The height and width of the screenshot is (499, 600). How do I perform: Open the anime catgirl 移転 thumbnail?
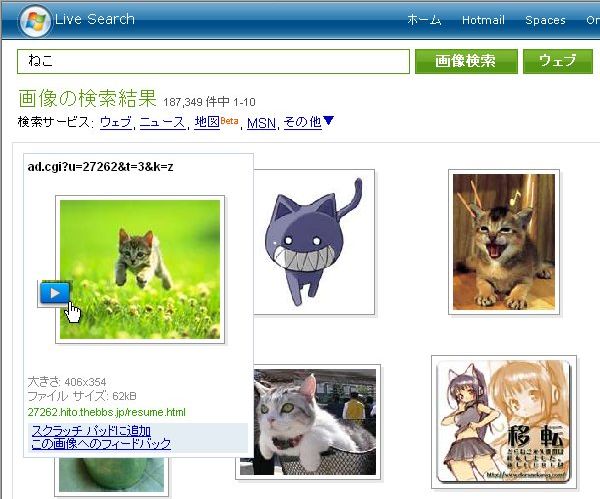click(x=504, y=422)
